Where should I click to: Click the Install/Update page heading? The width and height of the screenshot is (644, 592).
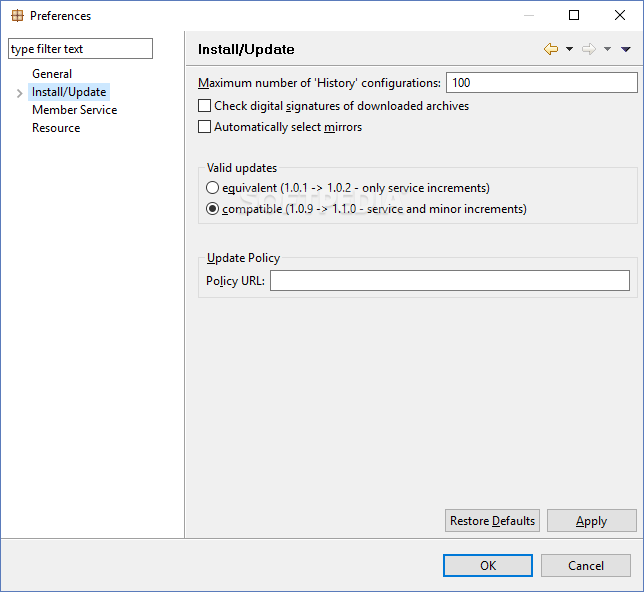click(246, 49)
